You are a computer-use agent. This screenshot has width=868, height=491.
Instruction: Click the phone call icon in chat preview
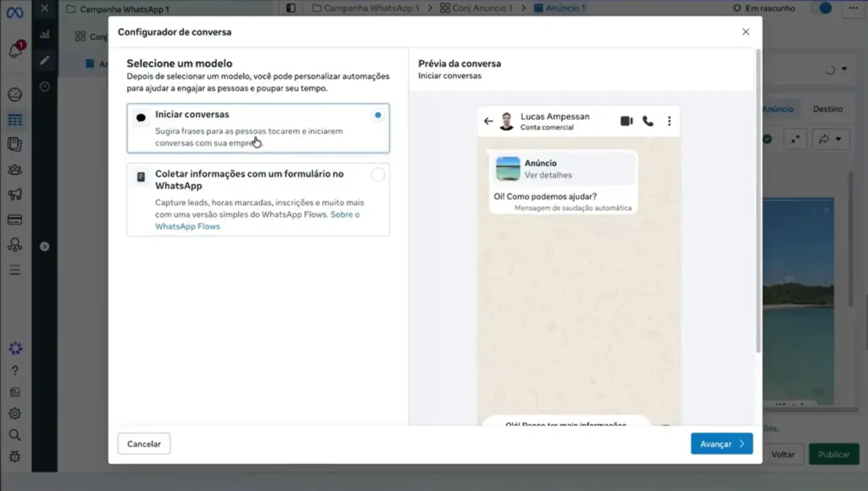coord(648,121)
